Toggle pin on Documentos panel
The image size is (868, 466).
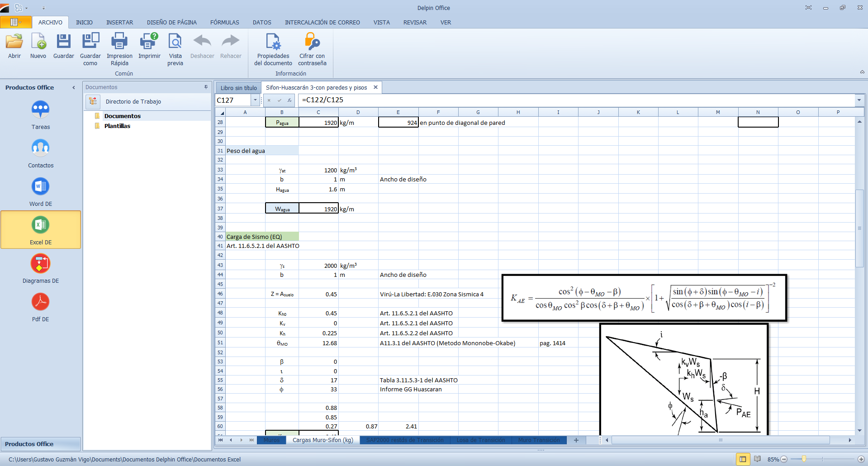tap(206, 87)
